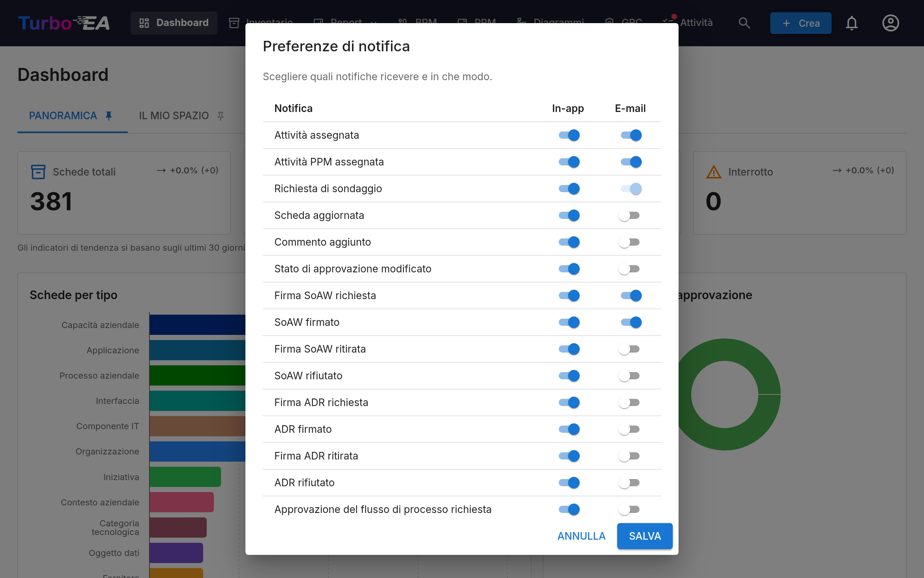
Task: Enable E-mail for Scheda aggiornata
Action: [x=629, y=215]
